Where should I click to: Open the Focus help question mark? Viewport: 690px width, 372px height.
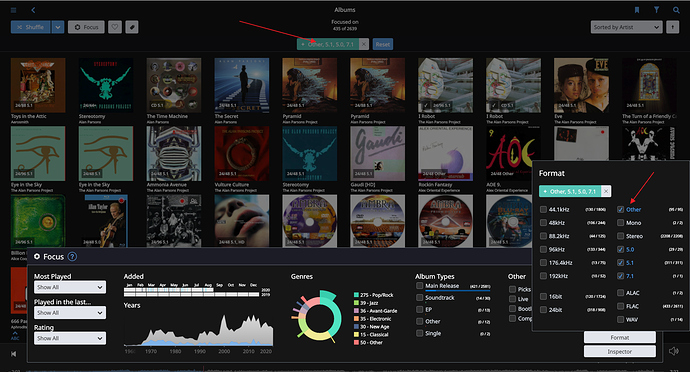(72, 256)
